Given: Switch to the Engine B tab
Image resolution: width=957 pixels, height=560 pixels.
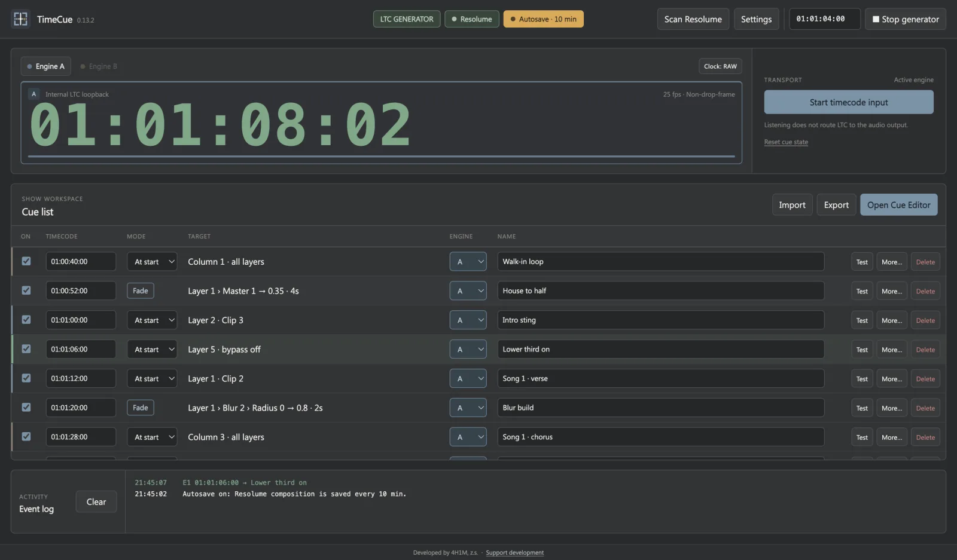Looking at the screenshot, I should click(99, 66).
